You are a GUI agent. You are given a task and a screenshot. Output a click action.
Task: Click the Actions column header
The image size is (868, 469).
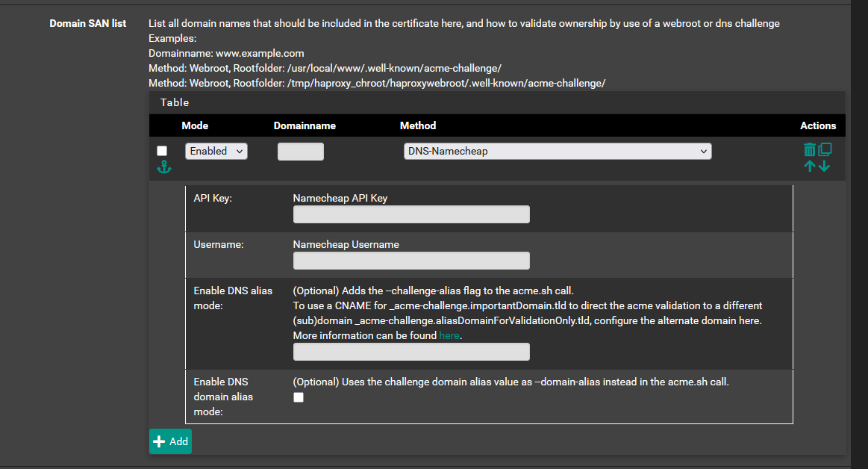click(x=818, y=125)
